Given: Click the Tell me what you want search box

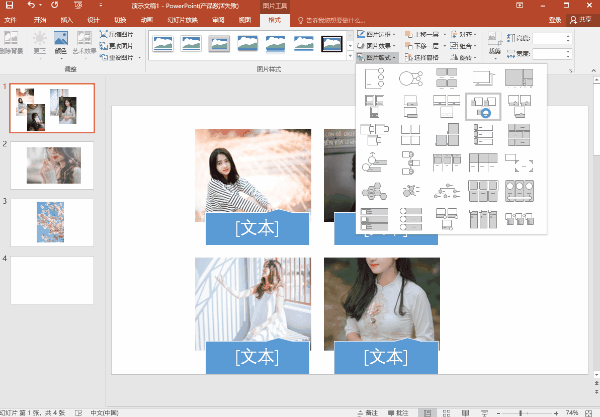Looking at the screenshot, I should [331, 20].
